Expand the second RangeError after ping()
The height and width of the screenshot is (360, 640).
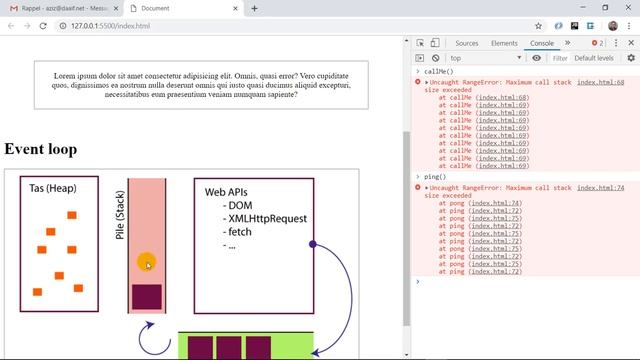[427, 188]
